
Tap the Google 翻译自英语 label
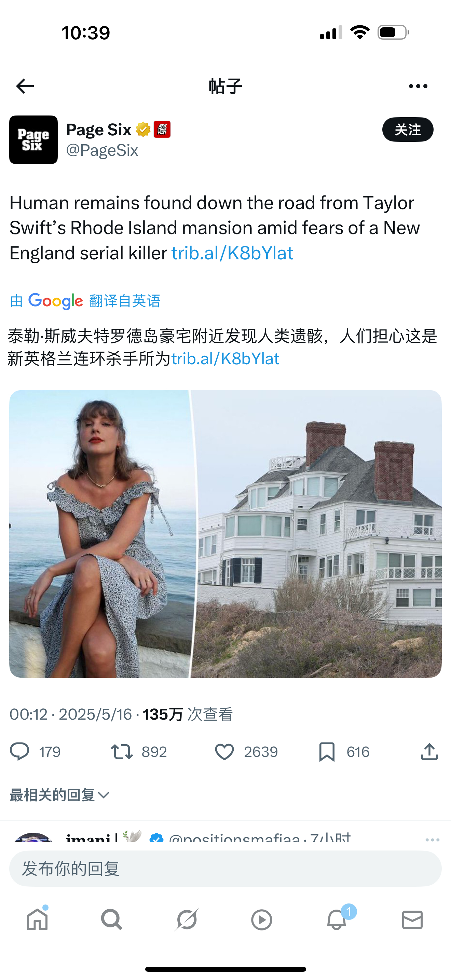coord(85,301)
